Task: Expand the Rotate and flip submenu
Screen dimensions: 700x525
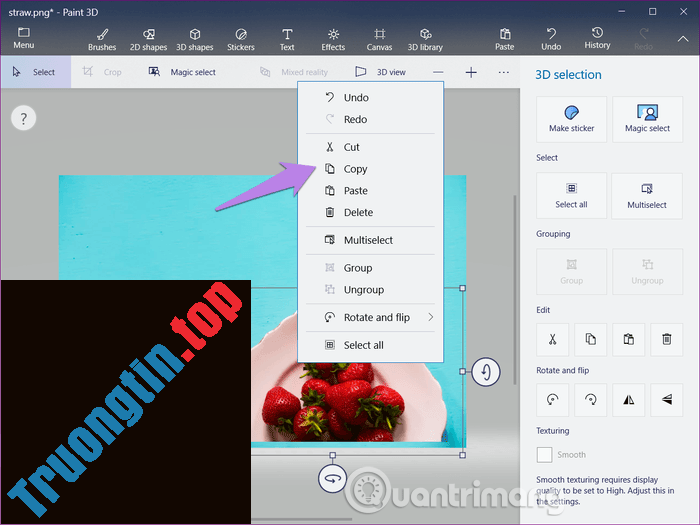Action: (x=371, y=317)
